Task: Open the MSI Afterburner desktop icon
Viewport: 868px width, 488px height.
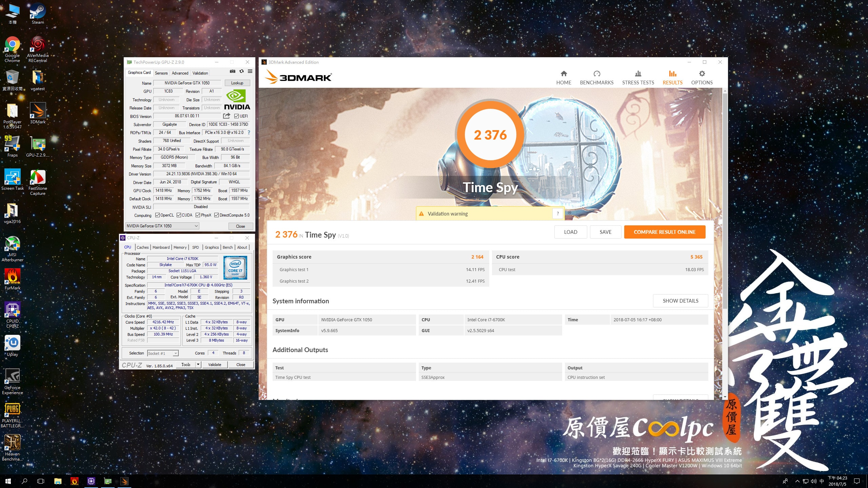Action: click(12, 249)
